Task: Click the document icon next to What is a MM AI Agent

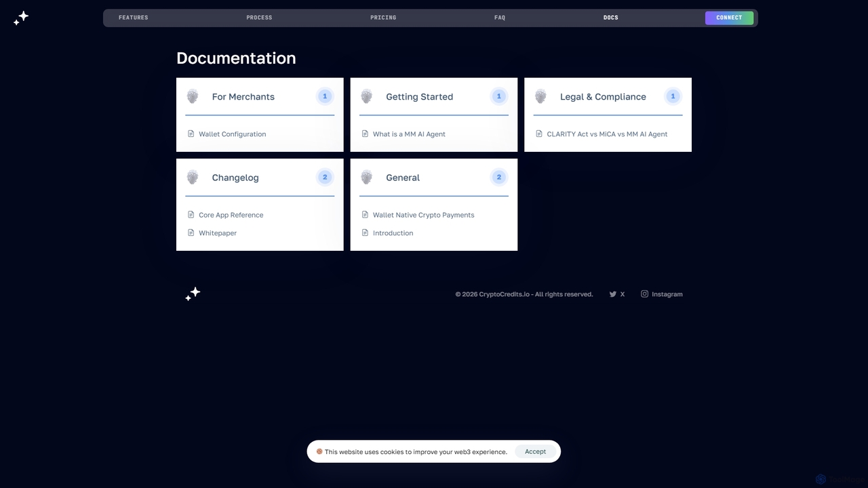Action: point(365,134)
